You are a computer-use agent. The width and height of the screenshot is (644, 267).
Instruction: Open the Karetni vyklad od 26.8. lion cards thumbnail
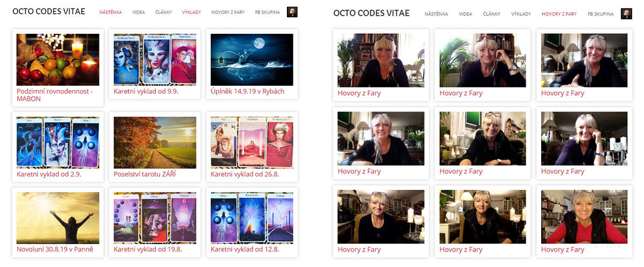pos(252,143)
